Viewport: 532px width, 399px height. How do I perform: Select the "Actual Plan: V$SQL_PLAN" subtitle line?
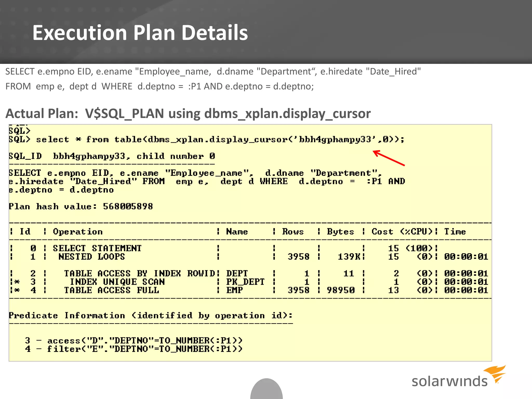pyautogui.click(x=188, y=114)
